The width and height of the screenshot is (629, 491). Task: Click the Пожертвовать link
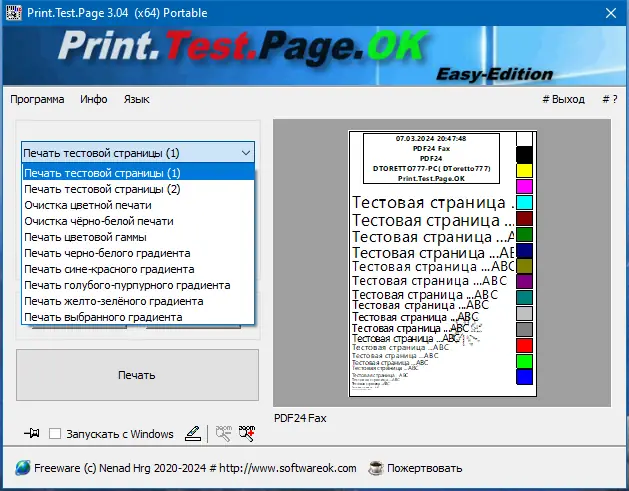click(424, 468)
